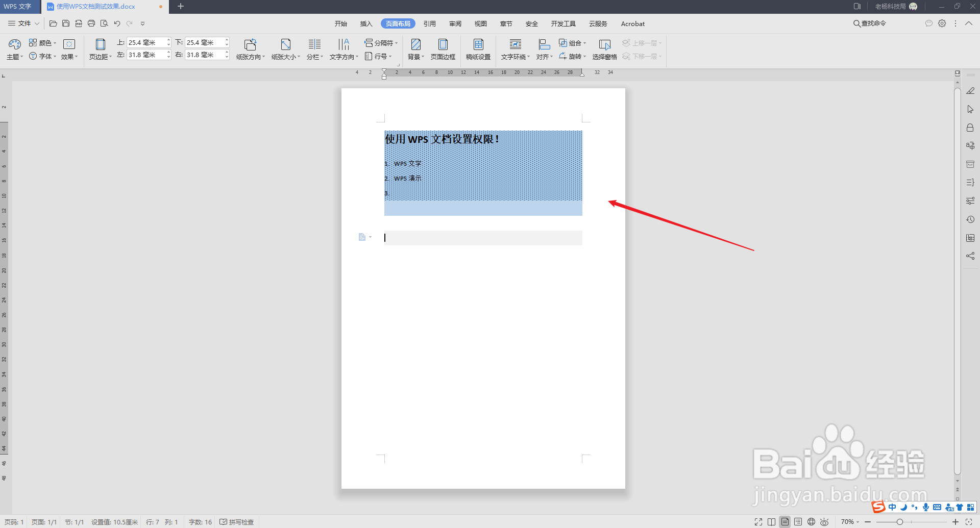Open the Insert (插入) ribbon tab
Screen dimensions: 980x528
(366, 23)
